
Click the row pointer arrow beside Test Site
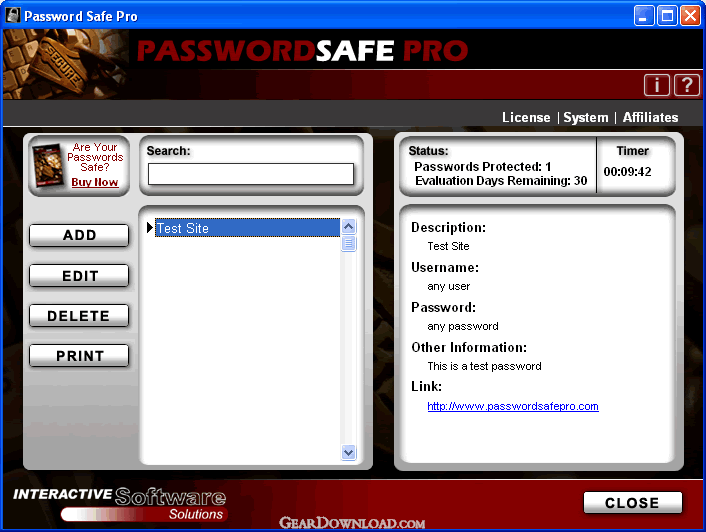pos(150,227)
